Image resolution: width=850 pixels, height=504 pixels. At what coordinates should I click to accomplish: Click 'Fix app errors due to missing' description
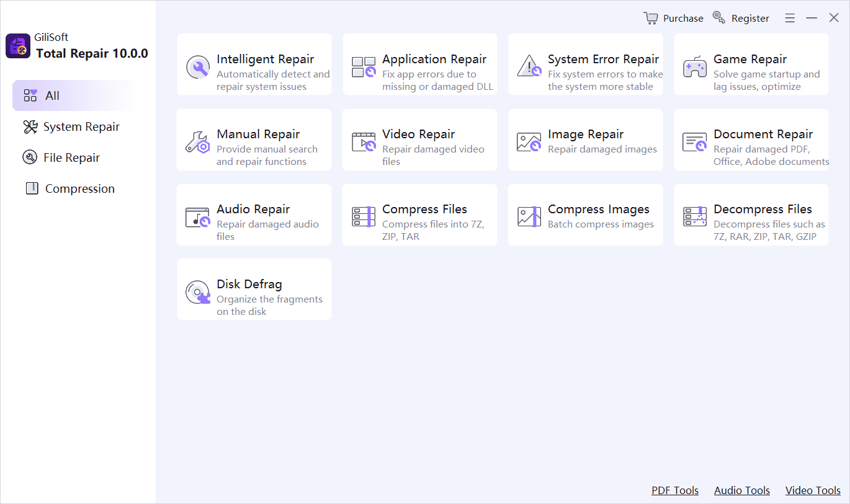click(437, 81)
